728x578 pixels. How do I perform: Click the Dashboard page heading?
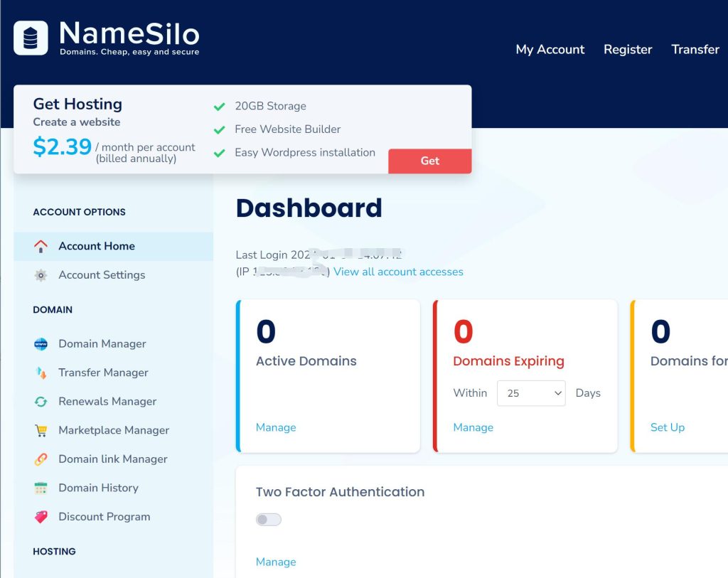[x=309, y=208]
